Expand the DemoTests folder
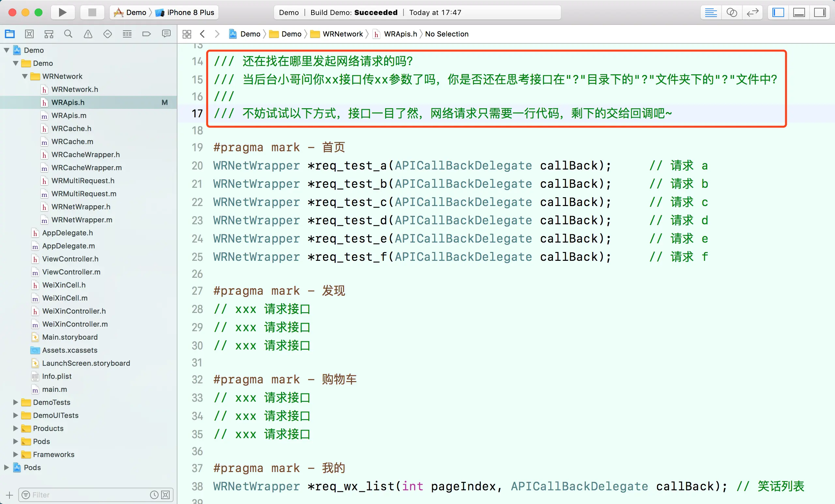The image size is (835, 504). (x=16, y=402)
